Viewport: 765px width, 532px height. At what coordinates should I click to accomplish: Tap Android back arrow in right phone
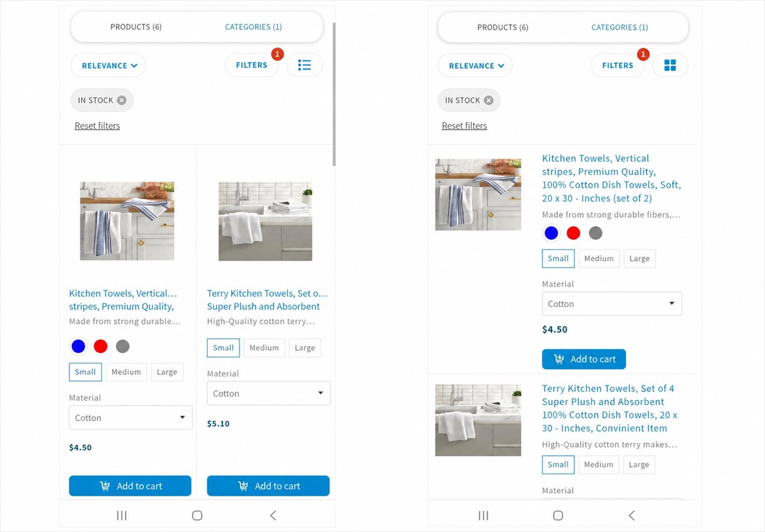(x=632, y=515)
